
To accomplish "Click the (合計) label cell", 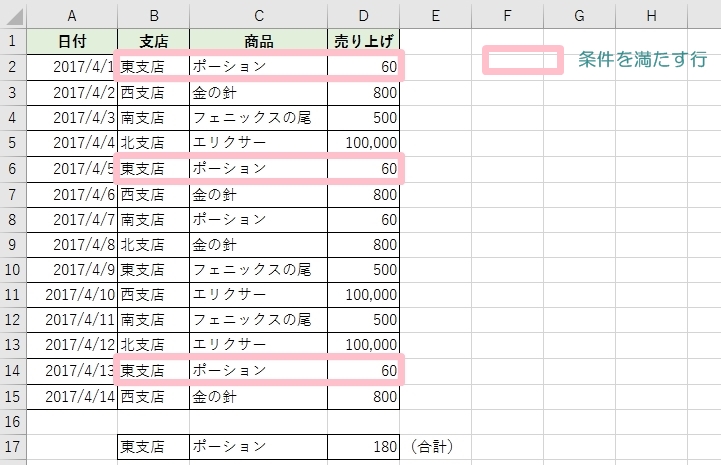I will point(435,447).
